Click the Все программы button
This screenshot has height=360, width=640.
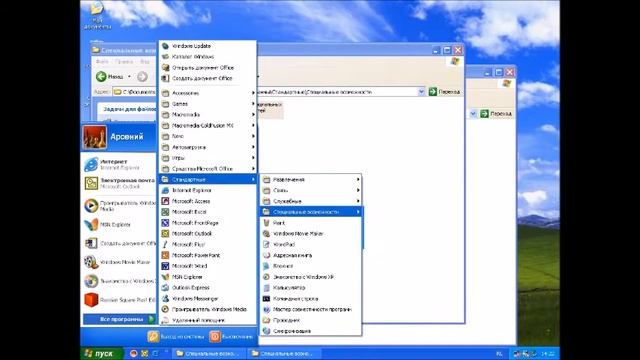(x=119, y=319)
